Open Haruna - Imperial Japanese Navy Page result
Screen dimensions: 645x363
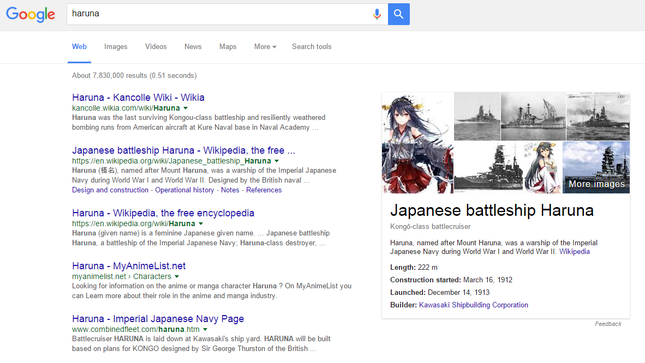pos(158,319)
